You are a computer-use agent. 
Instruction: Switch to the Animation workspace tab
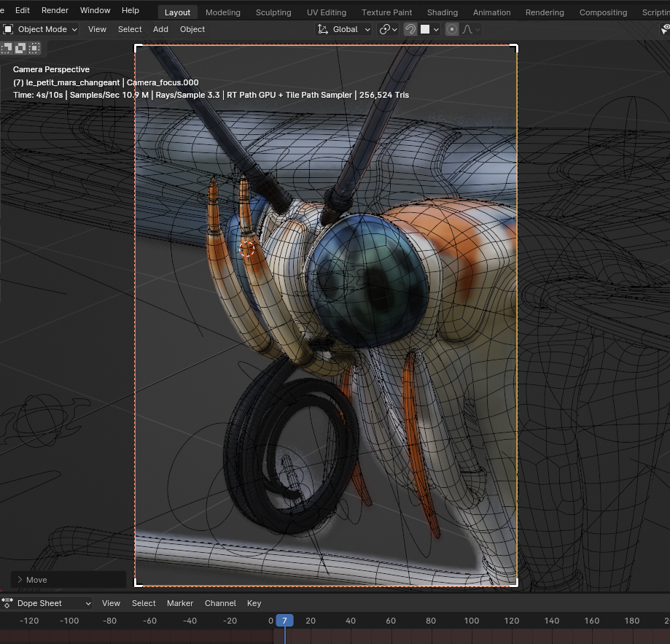tap(491, 12)
